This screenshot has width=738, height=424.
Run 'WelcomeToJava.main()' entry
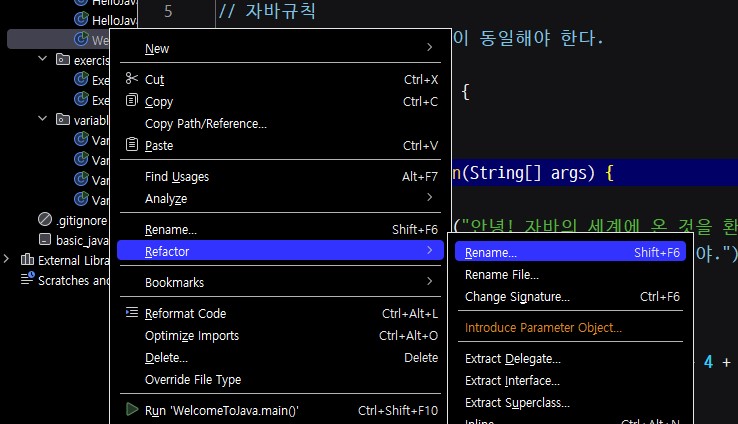pyautogui.click(x=281, y=410)
